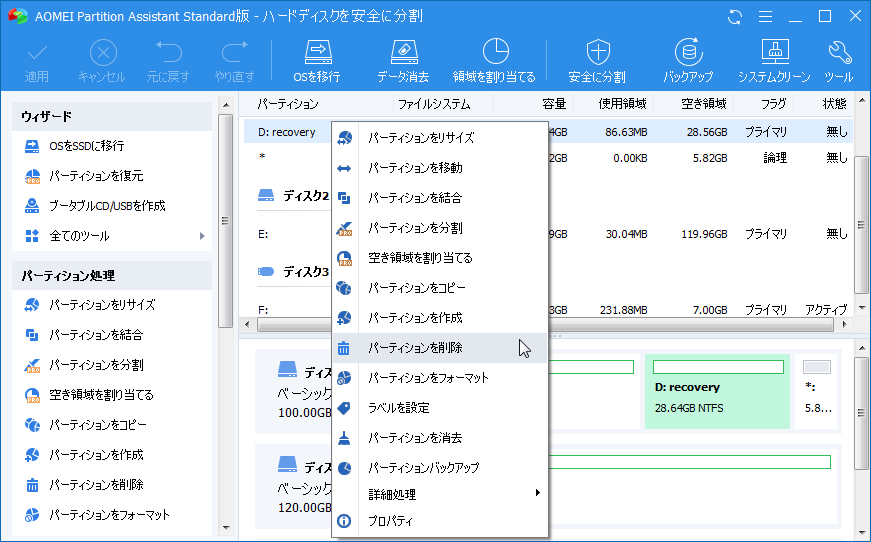Sort by 空き領域 column header
Viewport: 871px width, 542px height.
(x=703, y=104)
